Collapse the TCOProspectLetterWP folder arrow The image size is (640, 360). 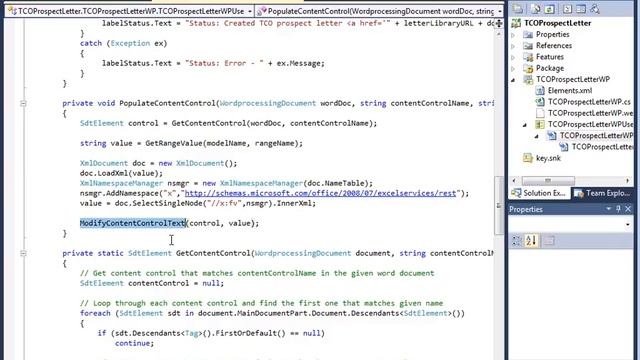click(x=513, y=80)
